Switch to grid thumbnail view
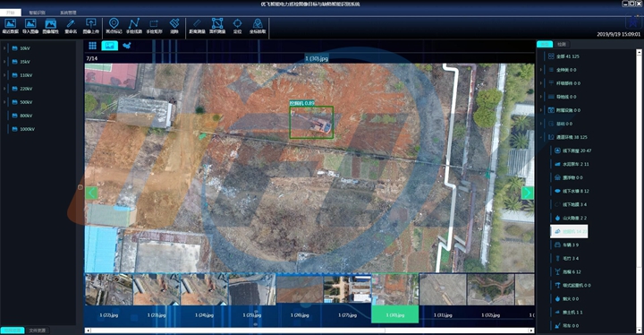 coord(92,46)
